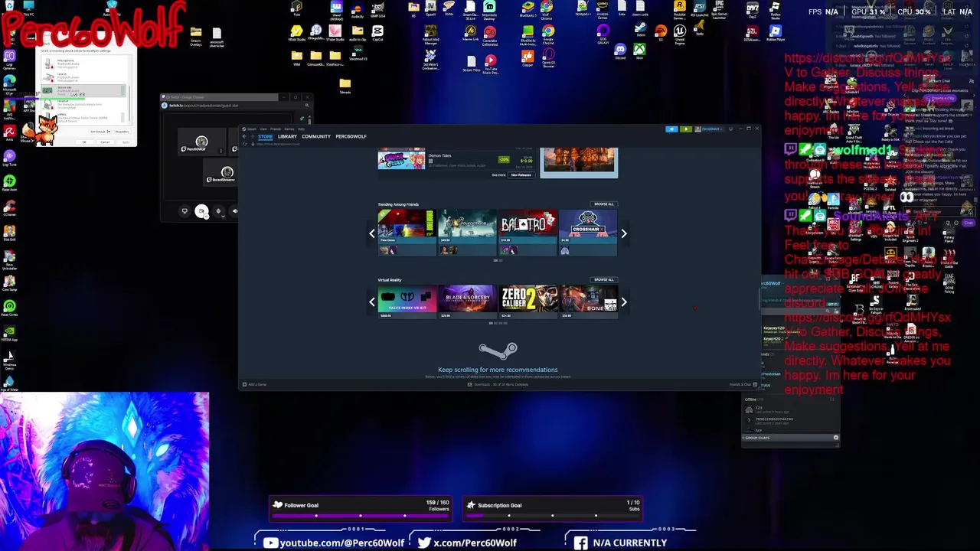Click Keep scrolling for more recommendations text
980x551 pixels.
pos(498,370)
